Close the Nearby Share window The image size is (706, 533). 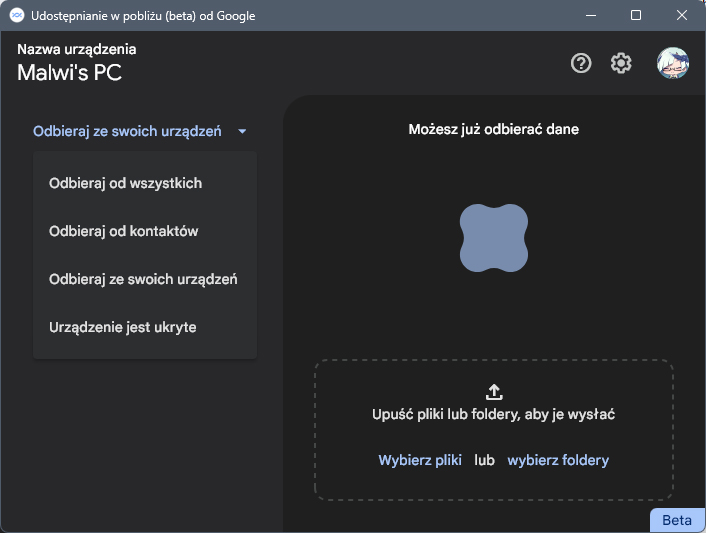pyautogui.click(x=682, y=15)
